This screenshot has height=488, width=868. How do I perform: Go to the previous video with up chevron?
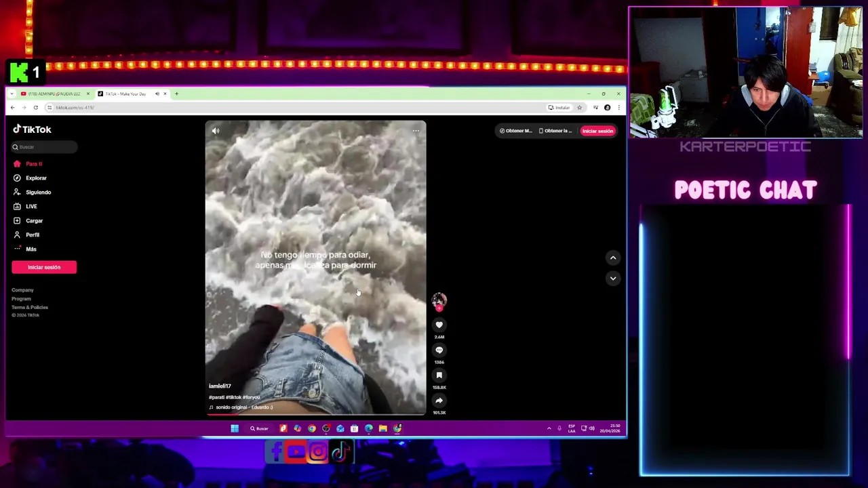tap(613, 258)
